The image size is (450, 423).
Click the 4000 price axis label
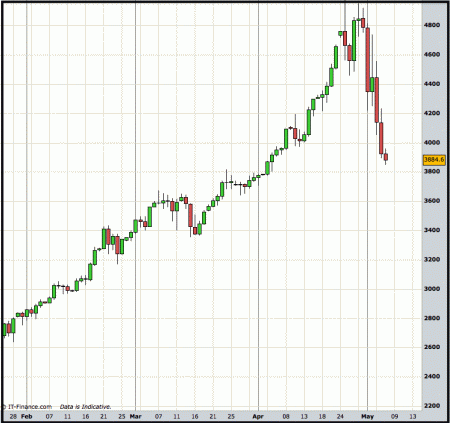click(x=432, y=142)
